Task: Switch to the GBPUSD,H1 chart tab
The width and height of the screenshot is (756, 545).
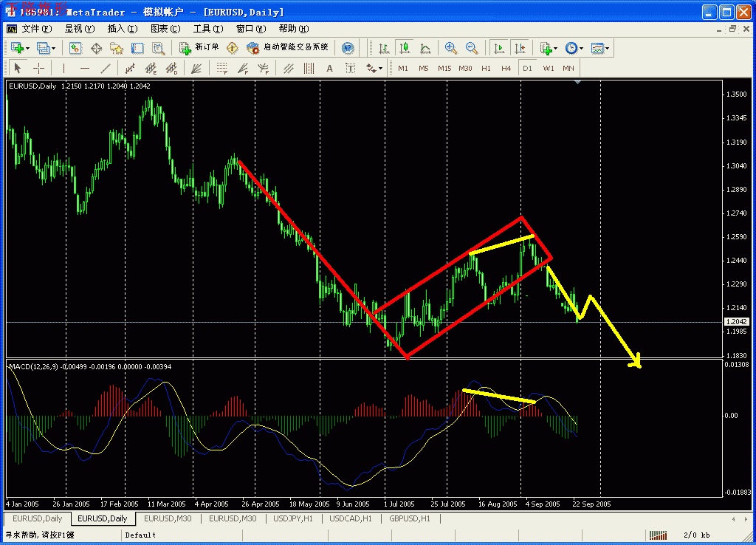Action: (x=410, y=518)
